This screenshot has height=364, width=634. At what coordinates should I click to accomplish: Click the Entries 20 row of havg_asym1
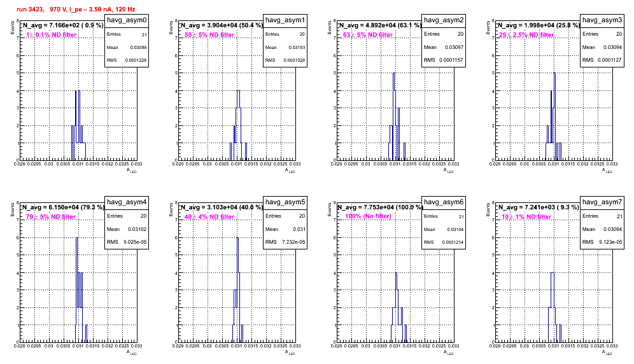click(x=285, y=34)
